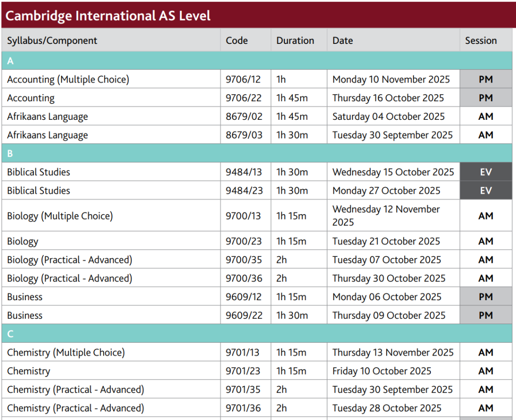Screen dimensions: 516x420
Task: Click 'Biology (Multiple Choice)' cell
Action: point(60,216)
